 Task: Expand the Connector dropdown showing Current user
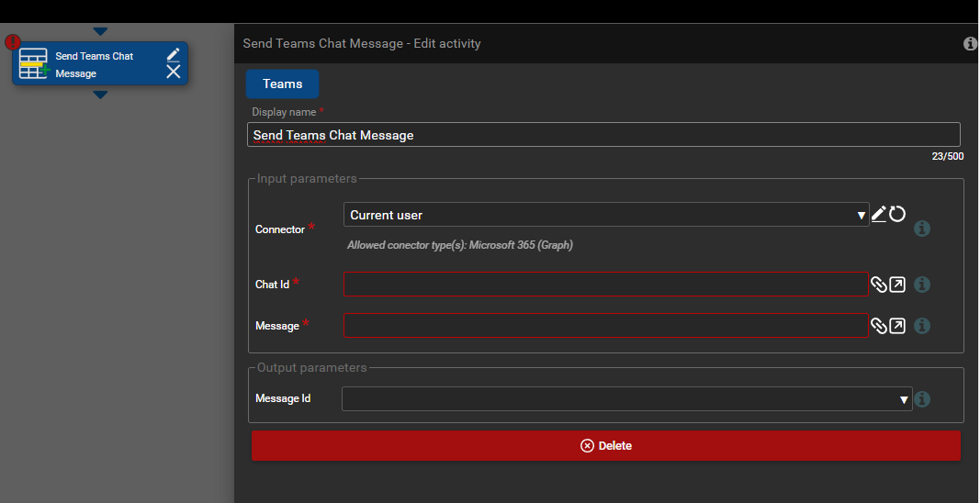606,215
